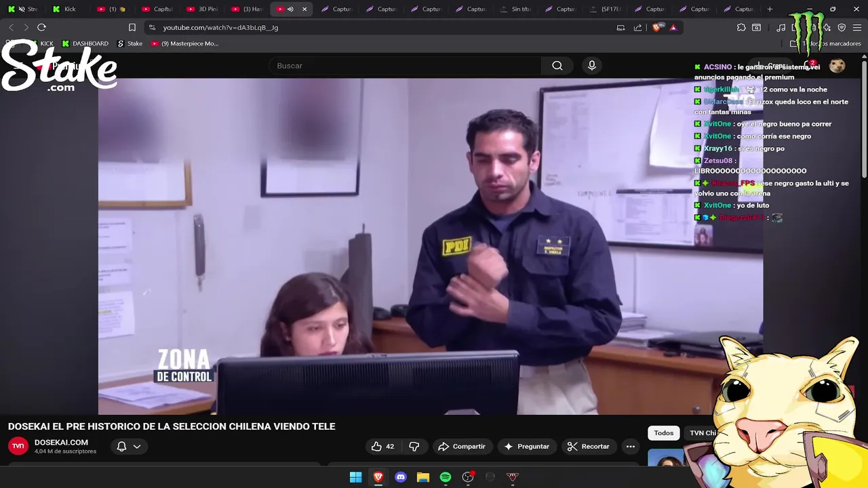This screenshot has width=868, height=488.
Task: Go forward in browser history
Action: pyautogui.click(x=26, y=28)
